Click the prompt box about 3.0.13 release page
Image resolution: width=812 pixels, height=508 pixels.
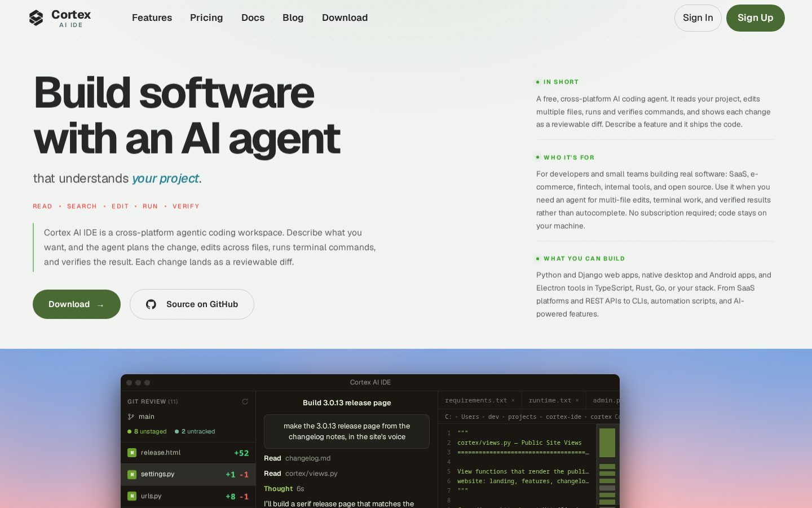click(x=347, y=431)
